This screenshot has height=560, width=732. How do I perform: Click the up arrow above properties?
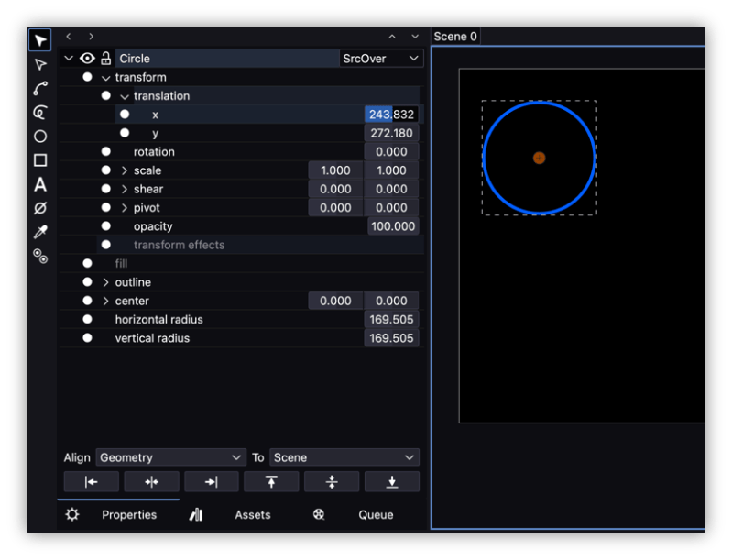coord(392,37)
